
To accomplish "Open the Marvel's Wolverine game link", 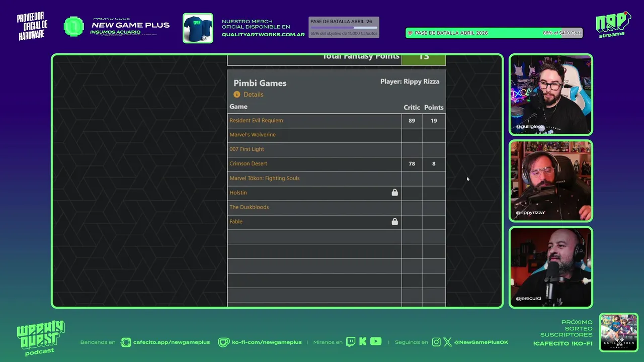I will pos(253,135).
